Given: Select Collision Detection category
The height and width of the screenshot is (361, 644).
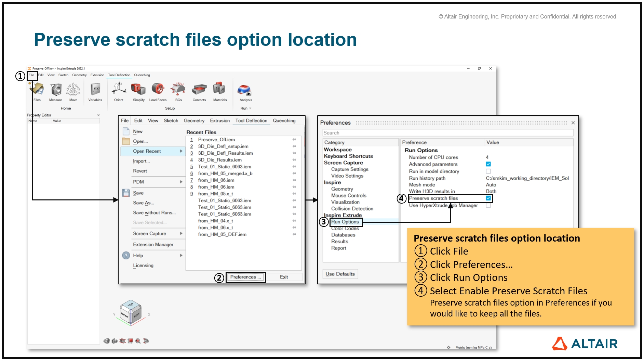Looking at the screenshot, I should [352, 208].
